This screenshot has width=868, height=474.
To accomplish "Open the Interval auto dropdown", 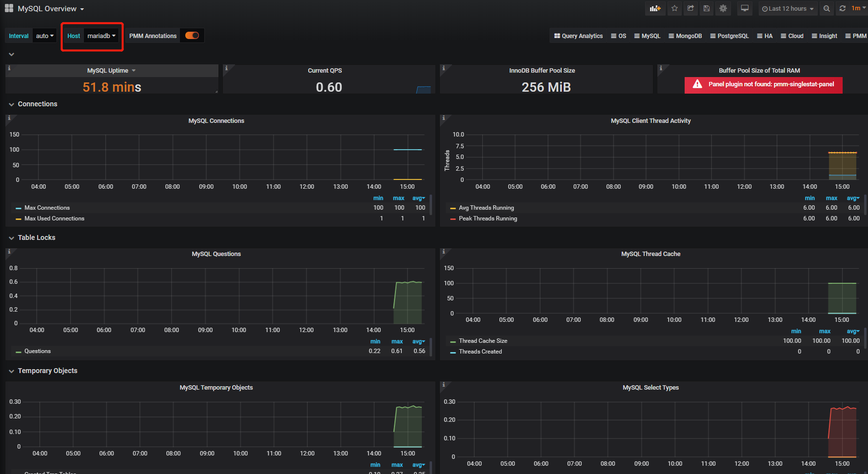I will point(45,36).
